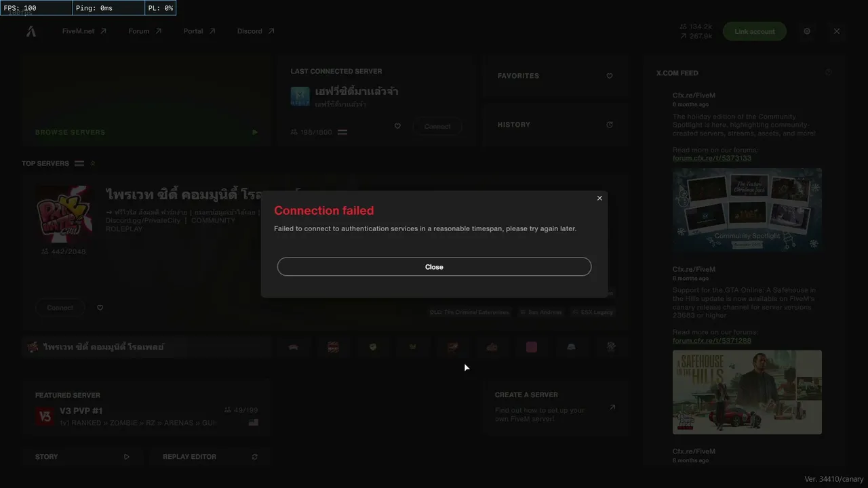Viewport: 868px width, 488px height.
Task: Open forum.cfx.re/t/5373133 link
Action: [x=711, y=158]
